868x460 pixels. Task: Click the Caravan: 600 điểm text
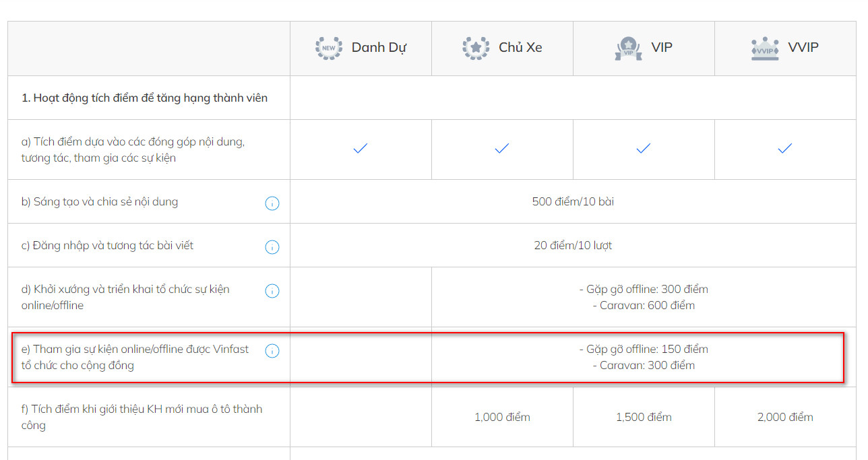pos(644,306)
